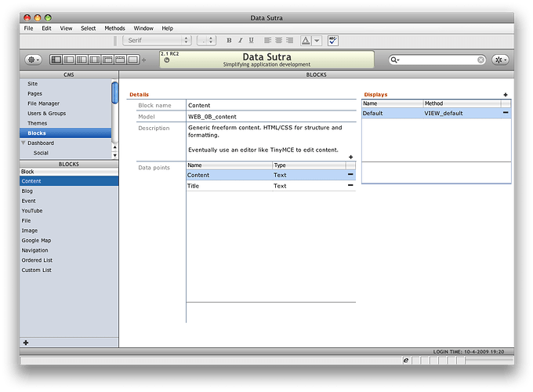Screen dimensions: 533x392
Task: Align text to the right
Action: point(289,41)
